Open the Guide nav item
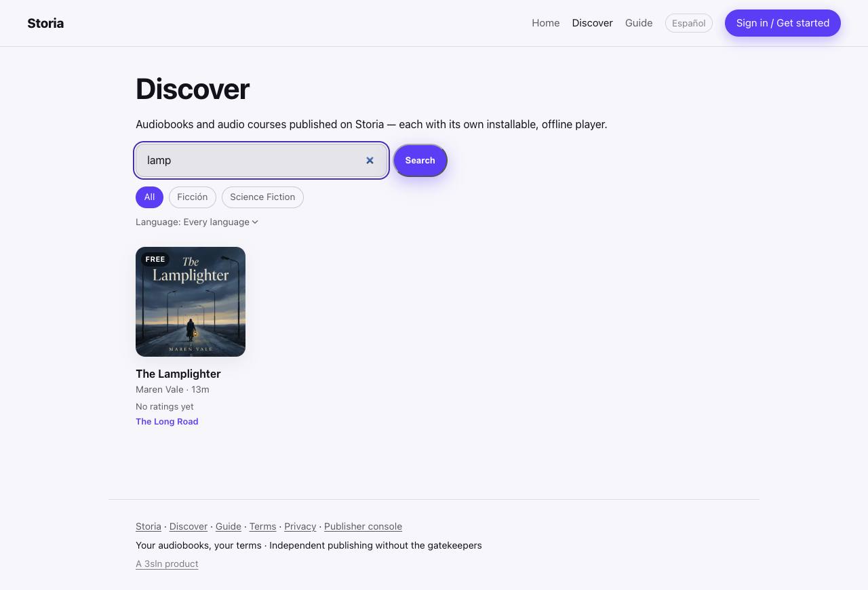This screenshot has height=590, width=868. (639, 23)
